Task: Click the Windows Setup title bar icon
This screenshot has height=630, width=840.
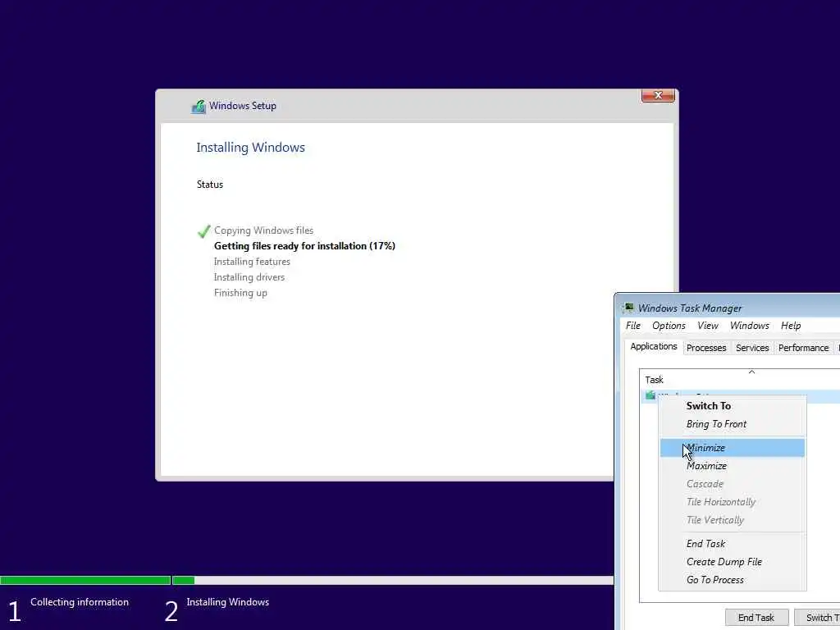Action: coord(199,107)
